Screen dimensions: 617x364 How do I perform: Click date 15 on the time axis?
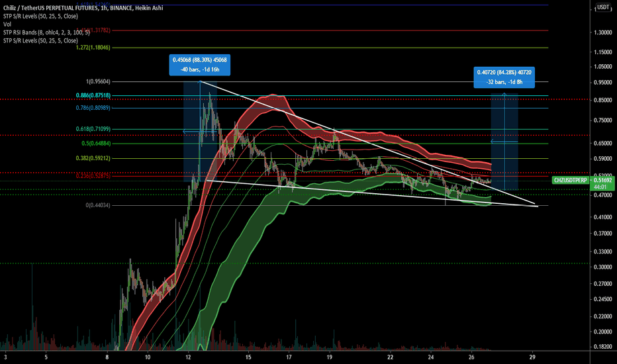tap(248, 357)
